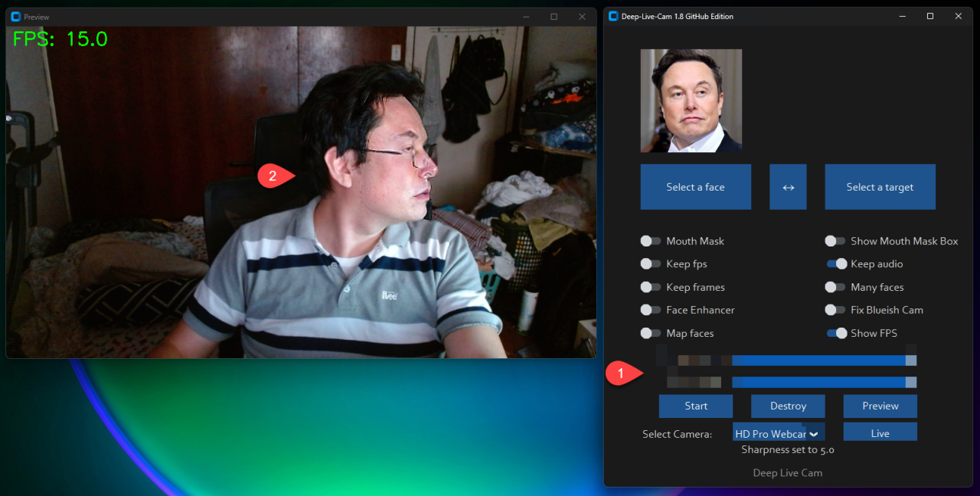Click the green FPS: 15.0 readout

[x=60, y=39]
